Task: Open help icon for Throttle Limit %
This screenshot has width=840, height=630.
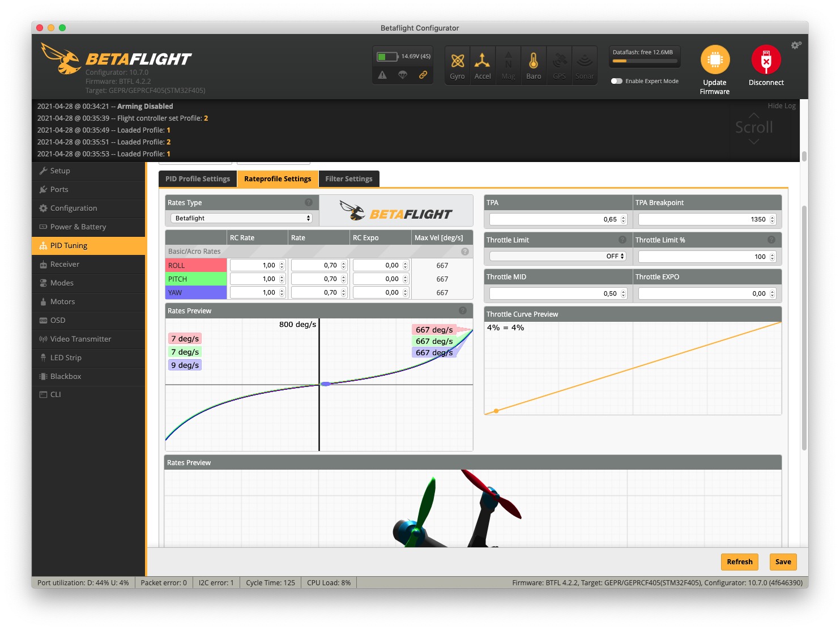Action: (771, 240)
